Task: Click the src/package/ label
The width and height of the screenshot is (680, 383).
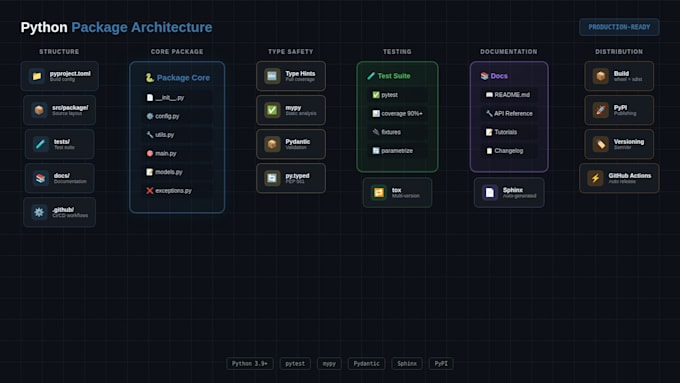Action: (70, 107)
